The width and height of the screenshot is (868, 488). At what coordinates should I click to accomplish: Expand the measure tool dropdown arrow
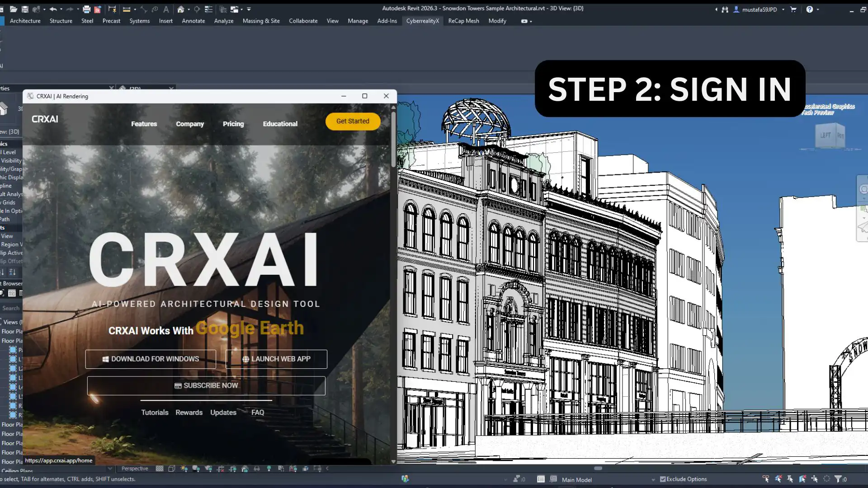point(135,9)
